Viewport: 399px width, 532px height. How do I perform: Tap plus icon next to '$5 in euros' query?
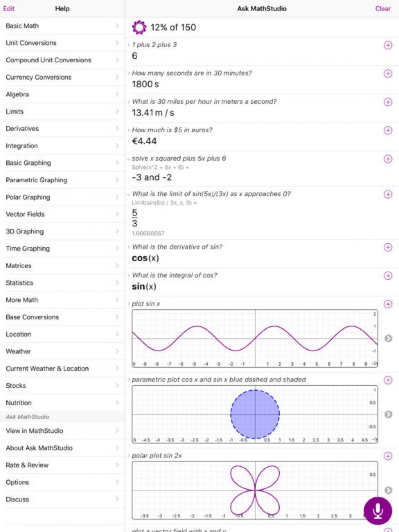[387, 130]
